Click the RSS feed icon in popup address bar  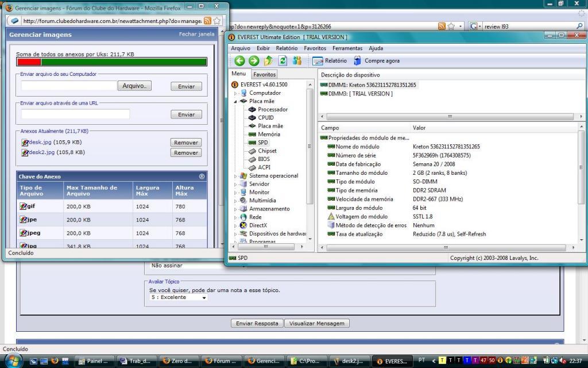[207, 21]
